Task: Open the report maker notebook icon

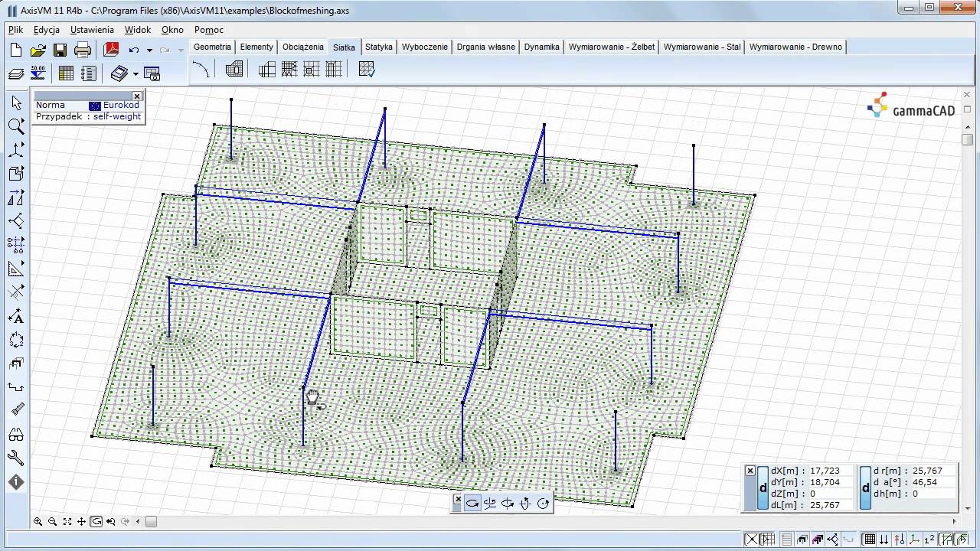Action: [x=89, y=73]
